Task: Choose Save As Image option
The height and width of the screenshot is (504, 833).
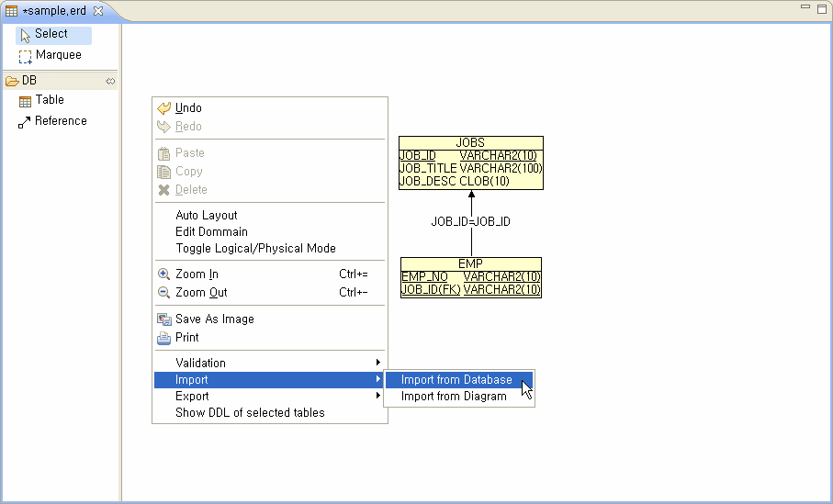Action: click(214, 319)
